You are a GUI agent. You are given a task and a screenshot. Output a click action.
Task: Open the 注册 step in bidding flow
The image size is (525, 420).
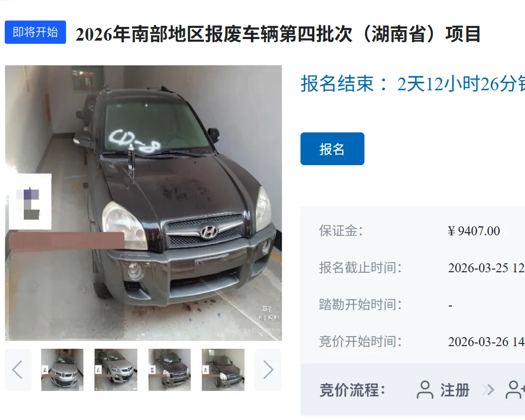click(455, 390)
